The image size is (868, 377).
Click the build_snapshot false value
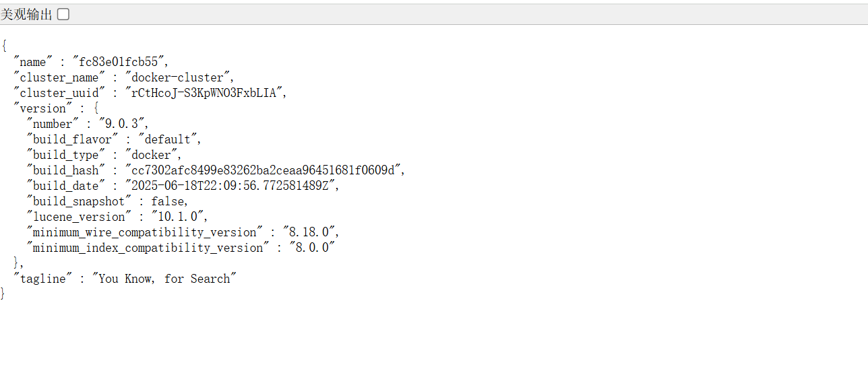pyautogui.click(x=170, y=201)
